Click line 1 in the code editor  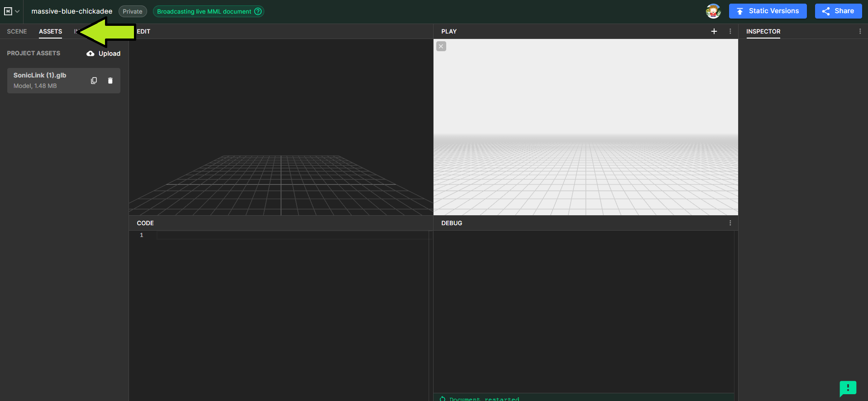(290, 235)
